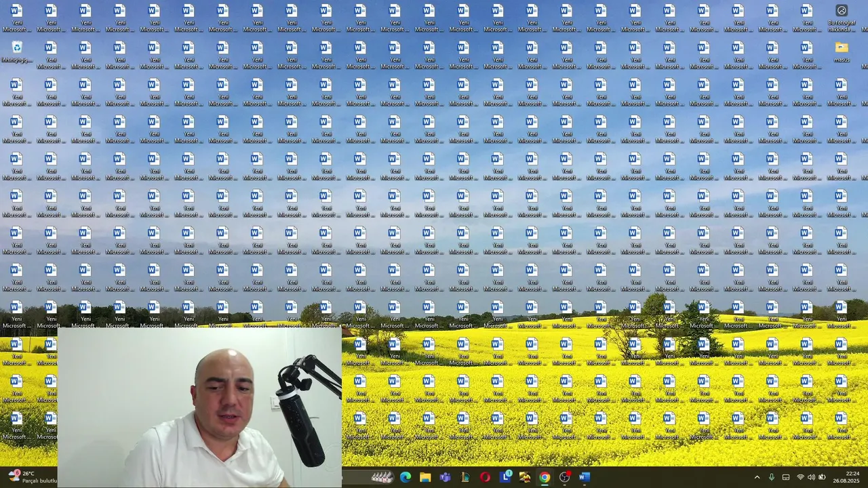The height and width of the screenshot is (488, 868).
Task: Click the taskbar search box image
Action: click(382, 477)
